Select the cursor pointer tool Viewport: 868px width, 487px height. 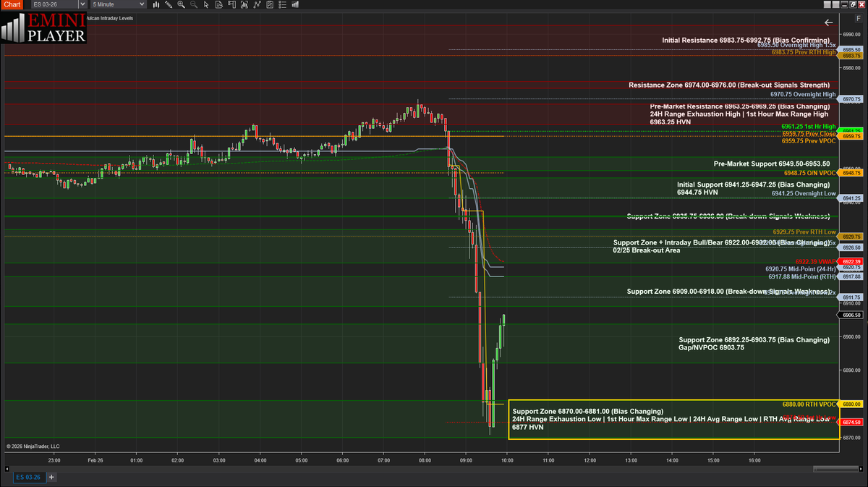coord(206,4)
